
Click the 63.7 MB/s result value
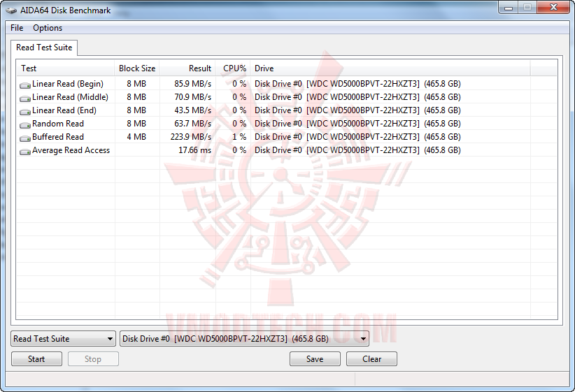tap(193, 124)
